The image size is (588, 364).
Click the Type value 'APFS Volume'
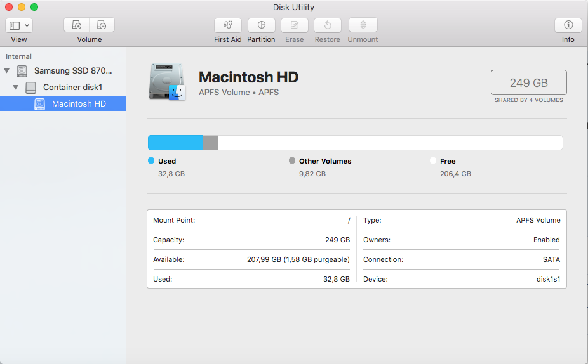tap(538, 220)
